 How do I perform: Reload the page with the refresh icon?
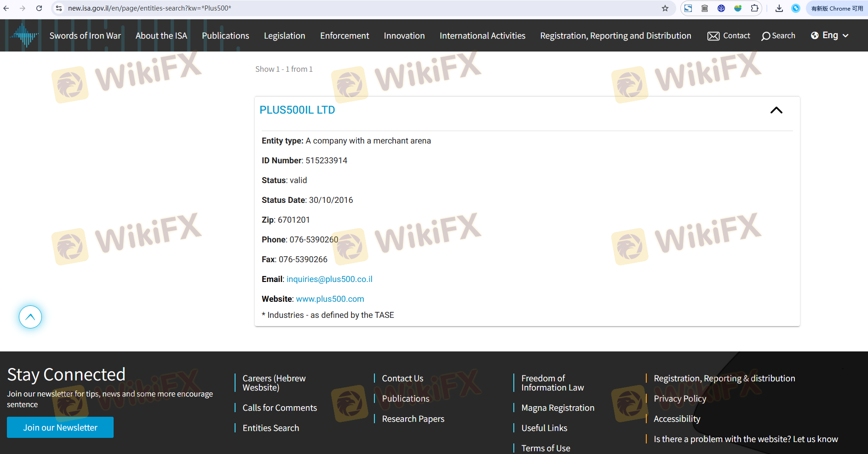[39, 8]
